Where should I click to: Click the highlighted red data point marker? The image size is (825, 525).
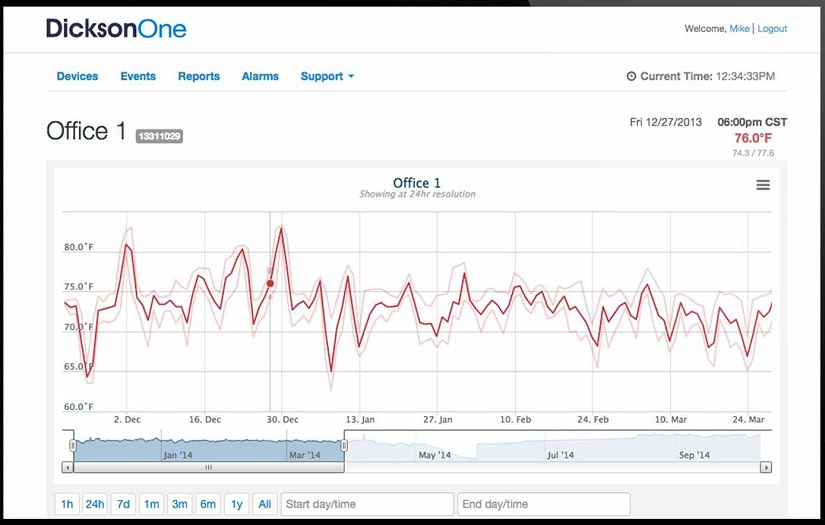coord(270,284)
